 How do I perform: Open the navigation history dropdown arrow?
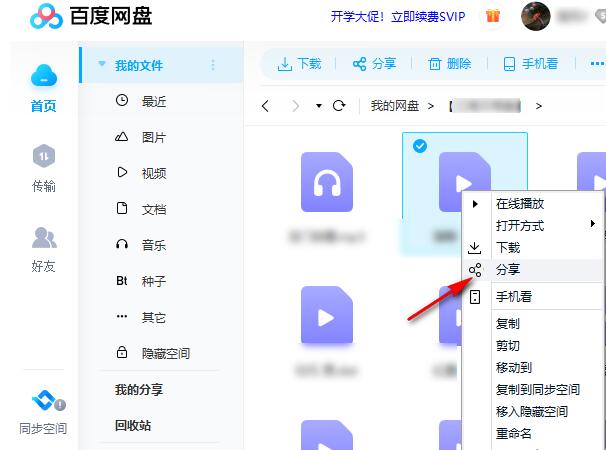click(x=319, y=106)
